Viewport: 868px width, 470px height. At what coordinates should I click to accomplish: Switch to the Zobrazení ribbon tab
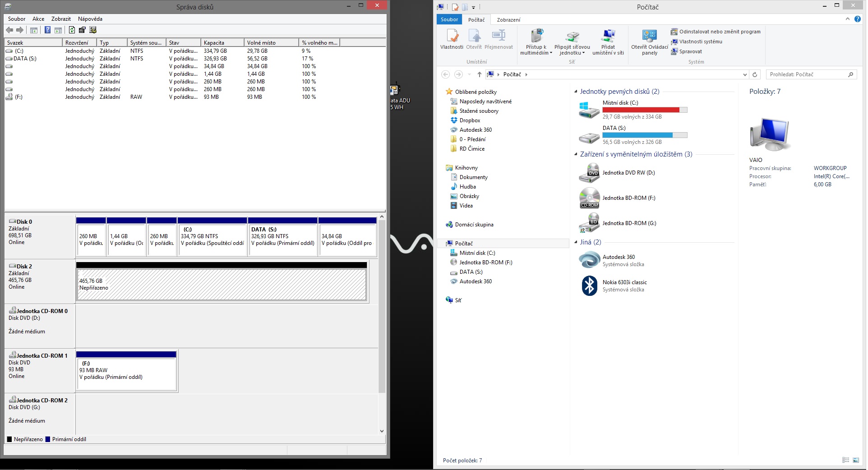click(x=508, y=20)
